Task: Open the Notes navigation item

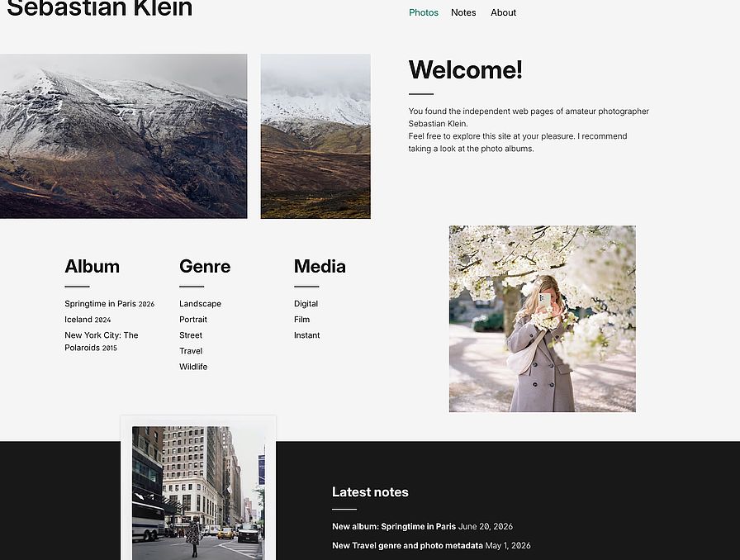Action: (x=463, y=12)
